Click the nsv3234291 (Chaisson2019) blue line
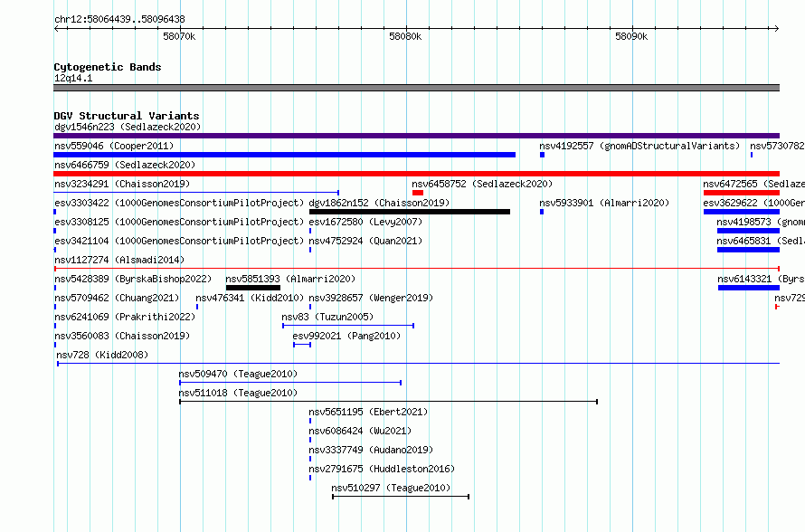805x532 pixels. point(196,193)
